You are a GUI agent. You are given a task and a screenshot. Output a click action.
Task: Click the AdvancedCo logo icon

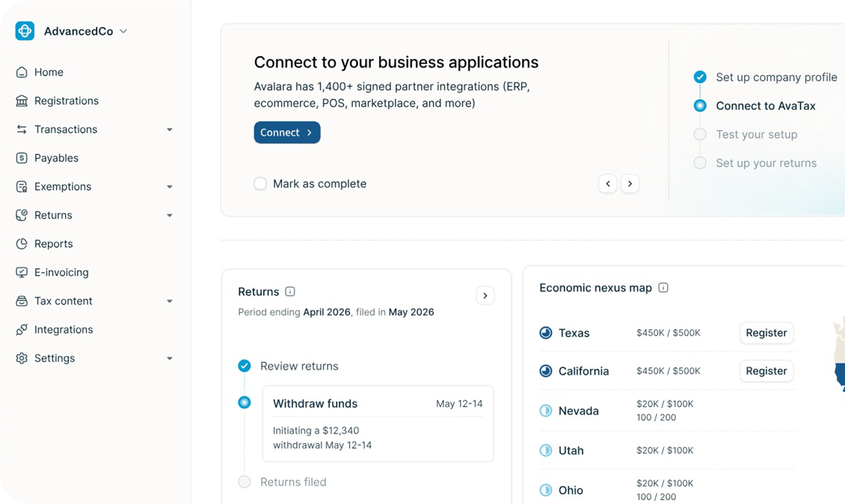click(x=25, y=31)
